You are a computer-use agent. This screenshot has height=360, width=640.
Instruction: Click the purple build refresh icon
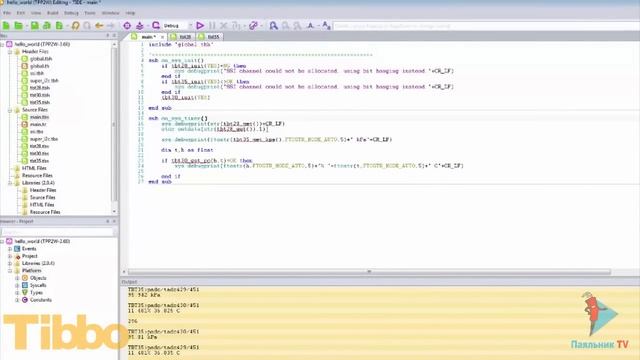tap(156, 26)
